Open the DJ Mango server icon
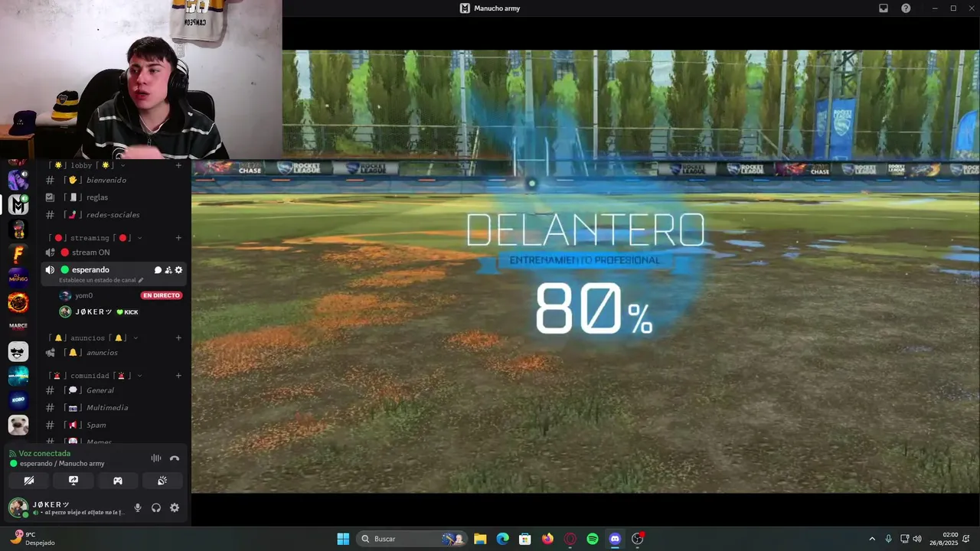980x551 pixels. point(18,278)
